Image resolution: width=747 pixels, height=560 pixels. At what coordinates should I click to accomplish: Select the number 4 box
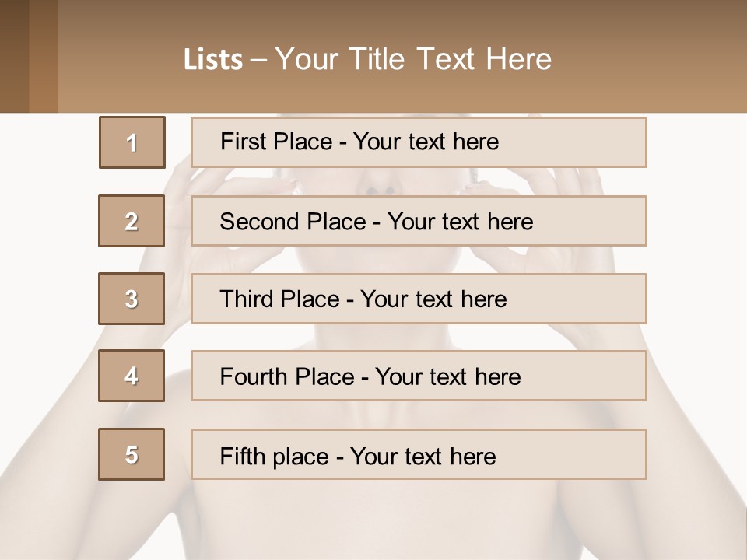click(x=132, y=376)
